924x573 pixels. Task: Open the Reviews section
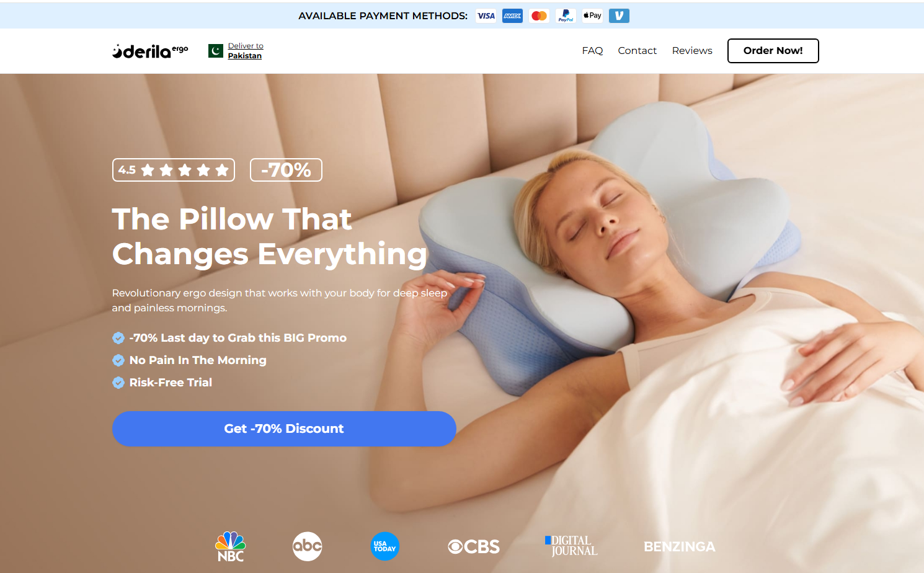point(692,51)
